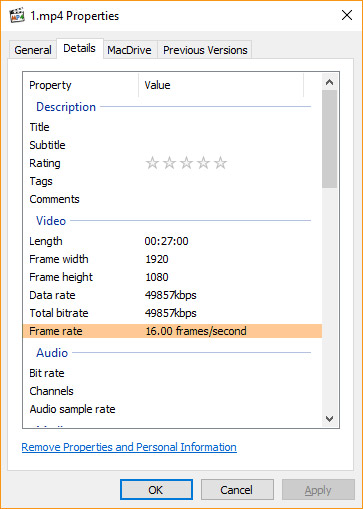The image size is (363, 509).
Task: Select the Details tab
Action: [79, 49]
